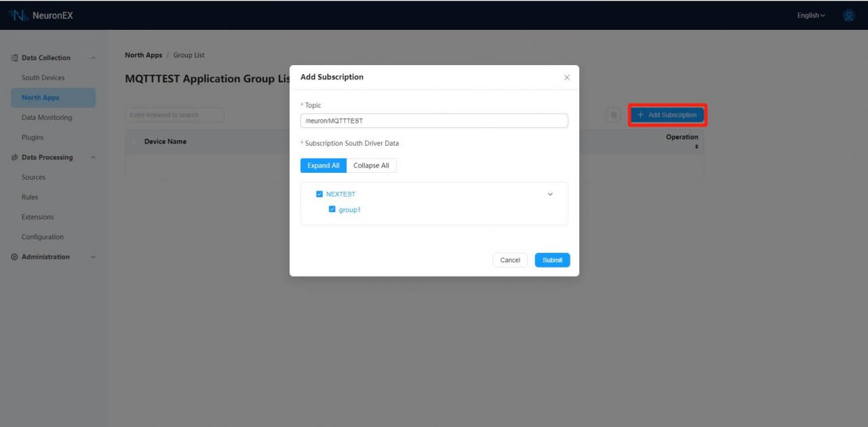Viewport: 868px width, 427px height.
Task: Open the English language dropdown
Action: [x=810, y=15]
